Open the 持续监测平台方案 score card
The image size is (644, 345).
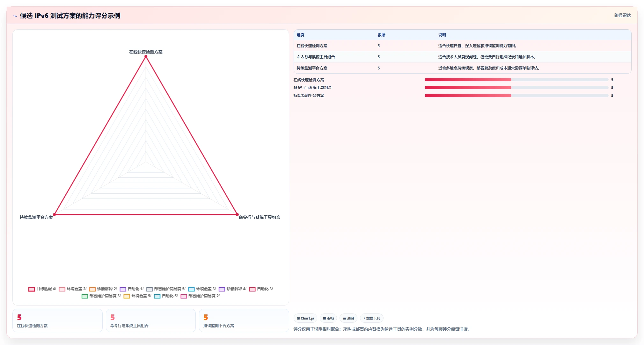point(244,320)
